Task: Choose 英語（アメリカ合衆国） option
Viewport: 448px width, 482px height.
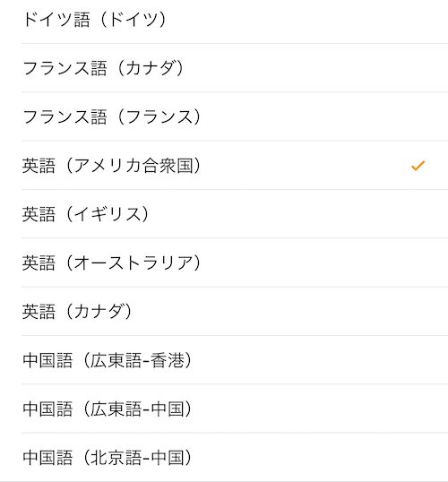Action: [x=235, y=166]
